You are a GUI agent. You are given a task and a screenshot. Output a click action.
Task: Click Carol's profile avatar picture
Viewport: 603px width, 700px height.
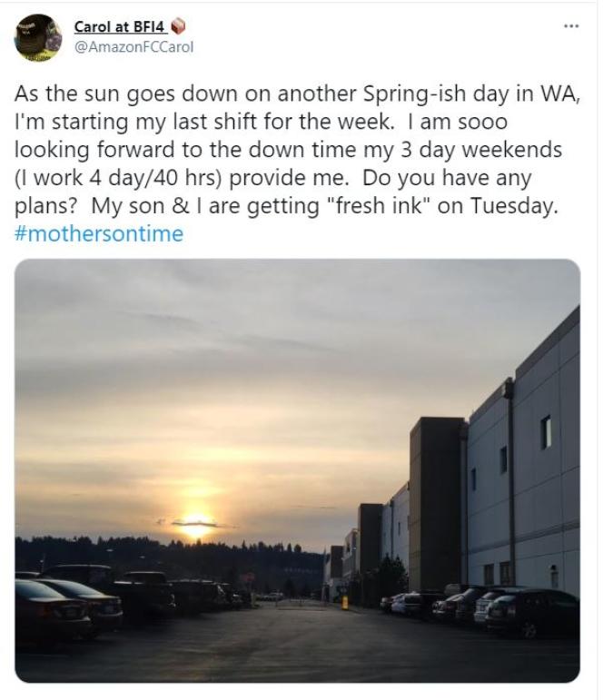click(x=37, y=38)
